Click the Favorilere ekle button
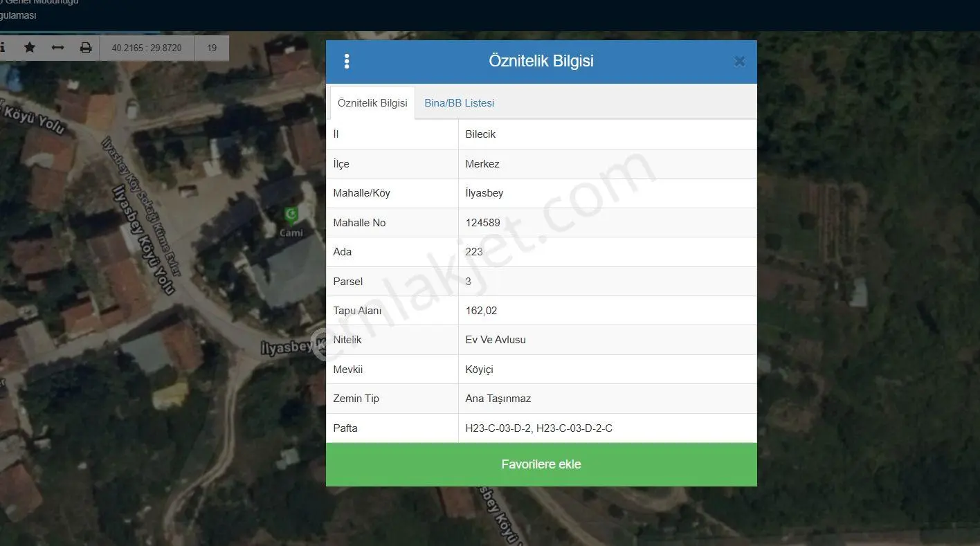Image resolution: width=980 pixels, height=546 pixels. pos(541,464)
